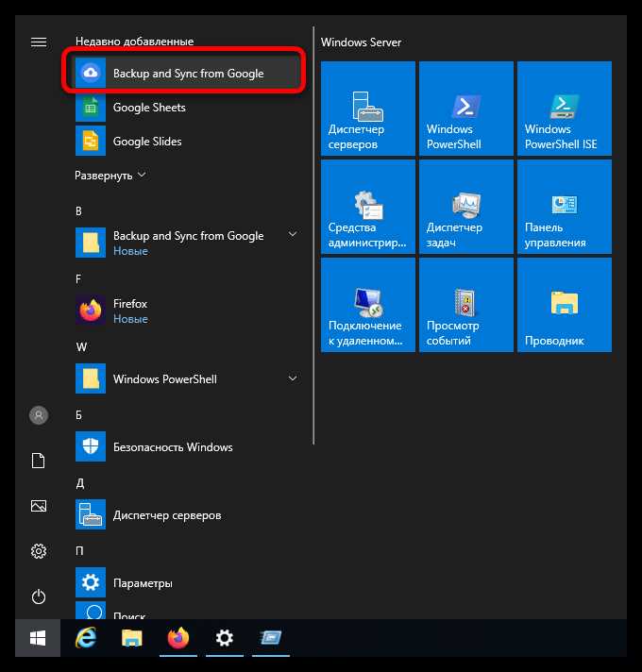This screenshot has height=672, width=642.
Task: Open Firefox from the app list
Action: pos(185,311)
